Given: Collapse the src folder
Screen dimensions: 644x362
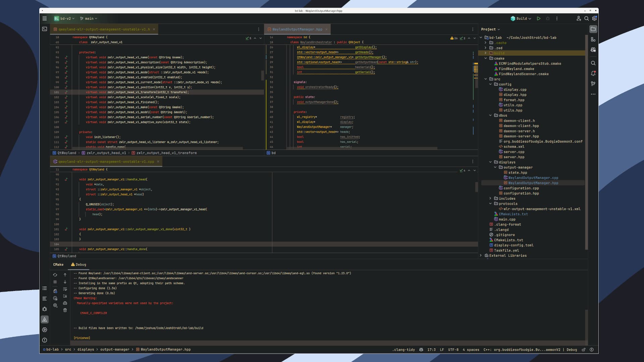Looking at the screenshot, I should (x=485, y=79).
